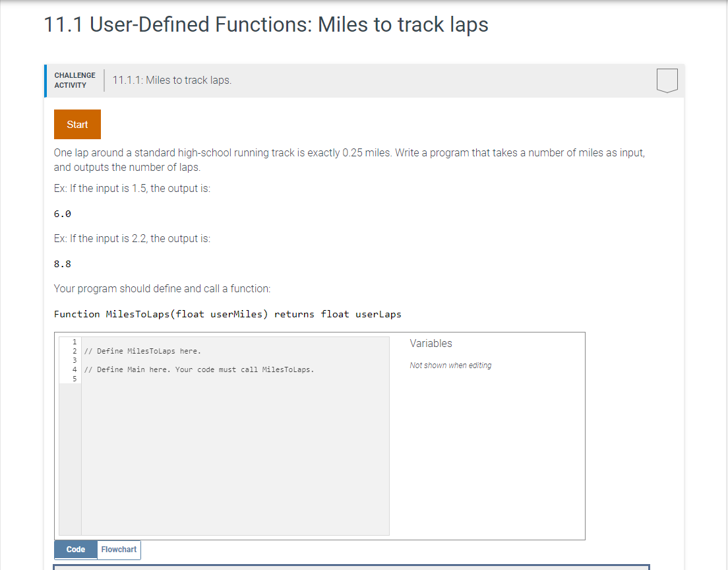Viewport: 728px width, 570px height.
Task: Click the 'Not shown when editing' notice
Action: pos(450,365)
